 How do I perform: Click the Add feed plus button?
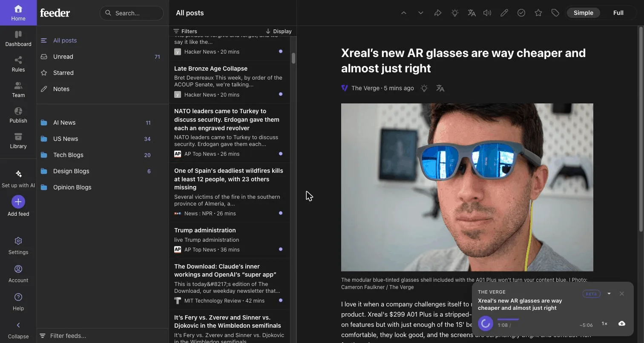[x=18, y=202]
